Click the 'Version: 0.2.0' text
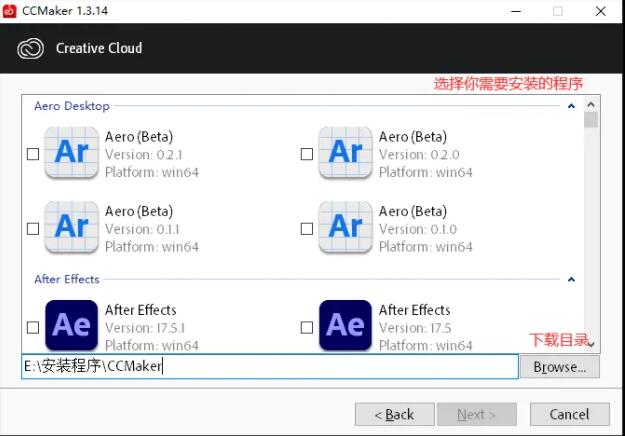Image resolution: width=625 pixels, height=436 pixels. [x=419, y=155]
